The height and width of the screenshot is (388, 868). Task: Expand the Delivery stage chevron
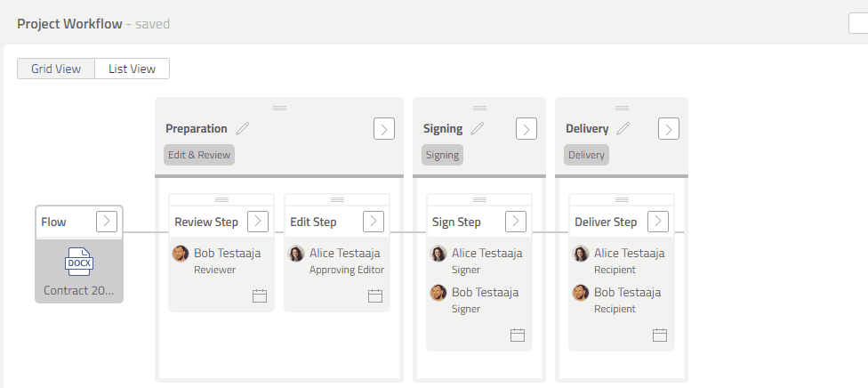click(669, 128)
